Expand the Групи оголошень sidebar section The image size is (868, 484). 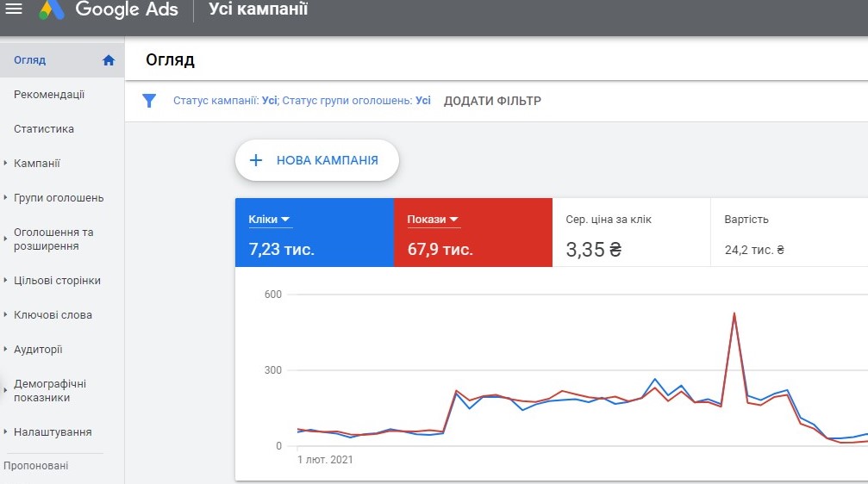[6, 198]
